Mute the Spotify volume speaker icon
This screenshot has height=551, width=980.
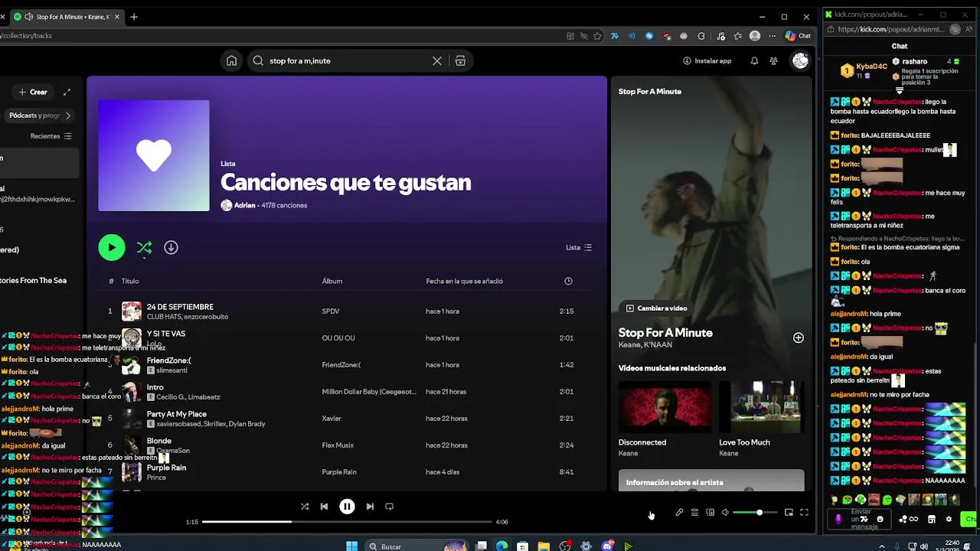tap(725, 513)
